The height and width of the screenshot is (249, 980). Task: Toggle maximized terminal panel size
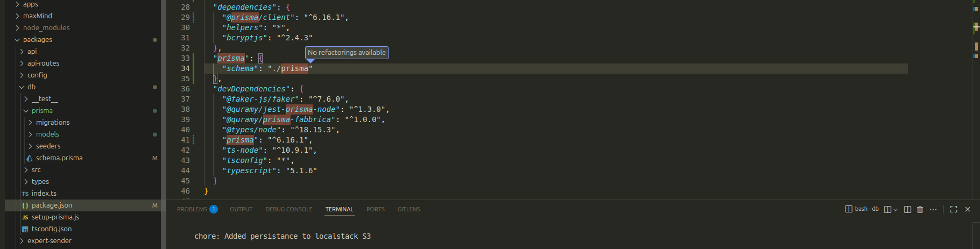pos(954,209)
